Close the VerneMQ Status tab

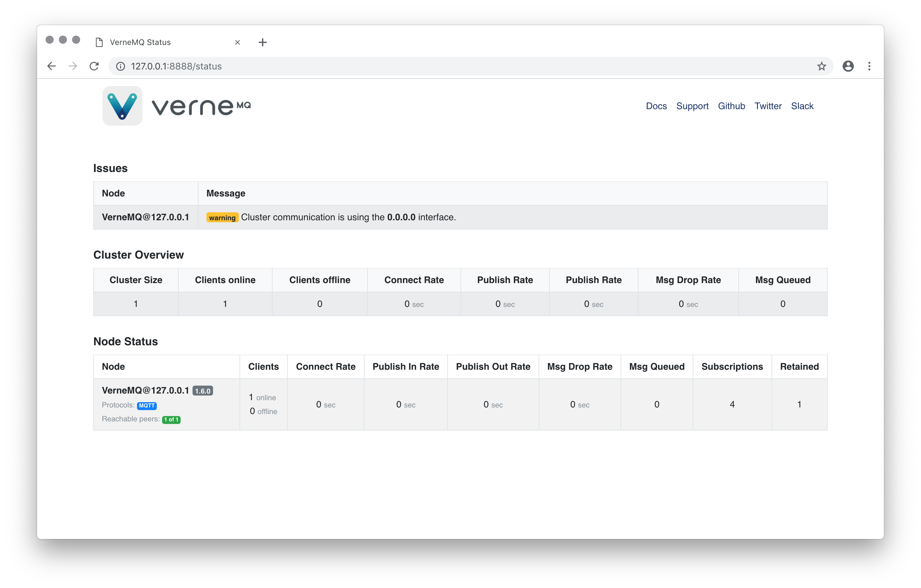coord(238,42)
